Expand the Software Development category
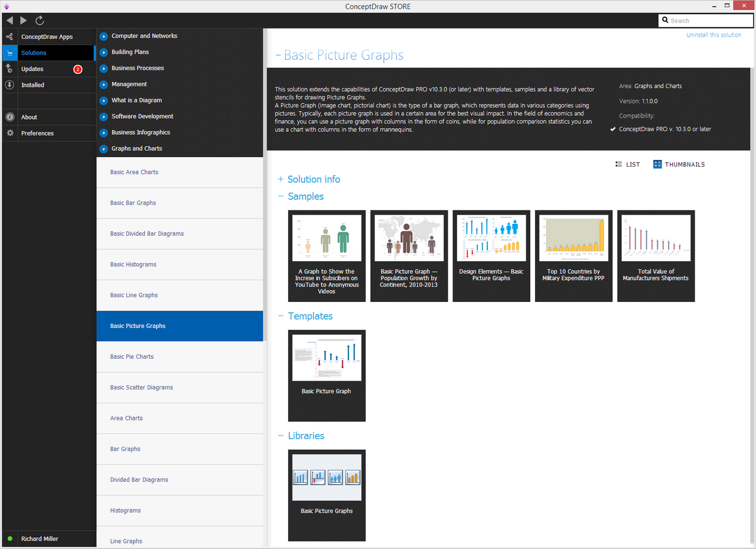This screenshot has width=756, height=549. [x=103, y=116]
